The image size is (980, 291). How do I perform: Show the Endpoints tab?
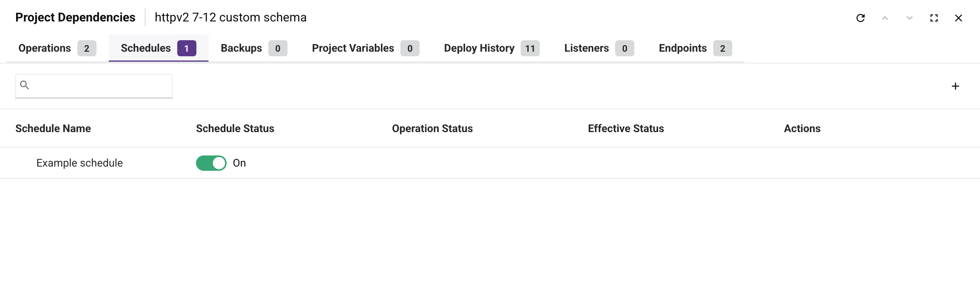695,48
